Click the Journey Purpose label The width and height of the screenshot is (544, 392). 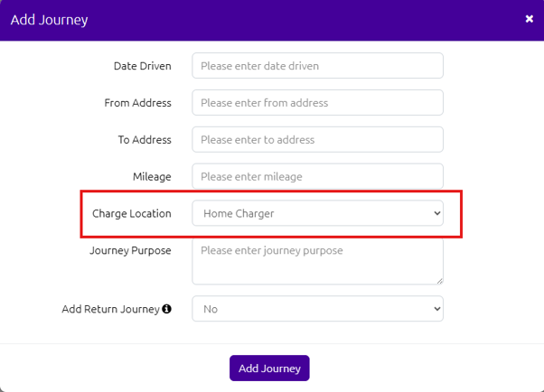click(130, 250)
